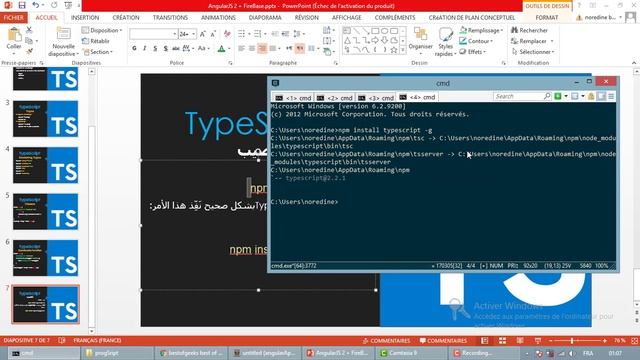
Task: Select slide 3 thumbnail
Action: click(45, 119)
